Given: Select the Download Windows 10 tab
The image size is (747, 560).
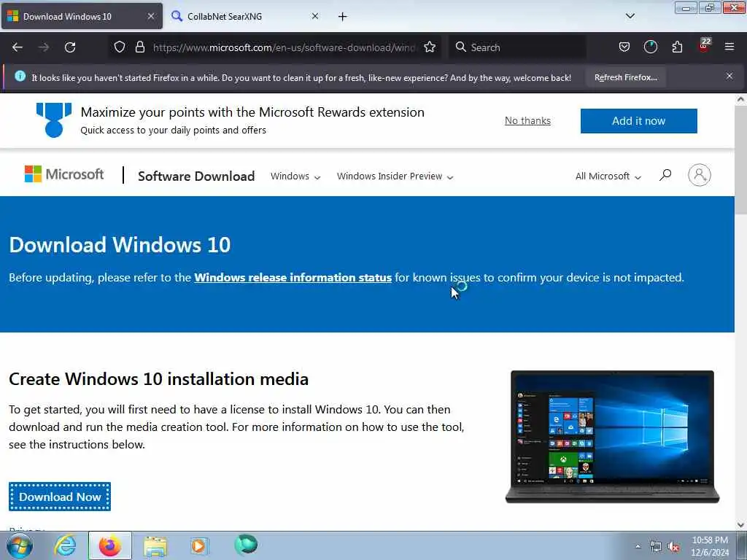Looking at the screenshot, I should click(82, 16).
